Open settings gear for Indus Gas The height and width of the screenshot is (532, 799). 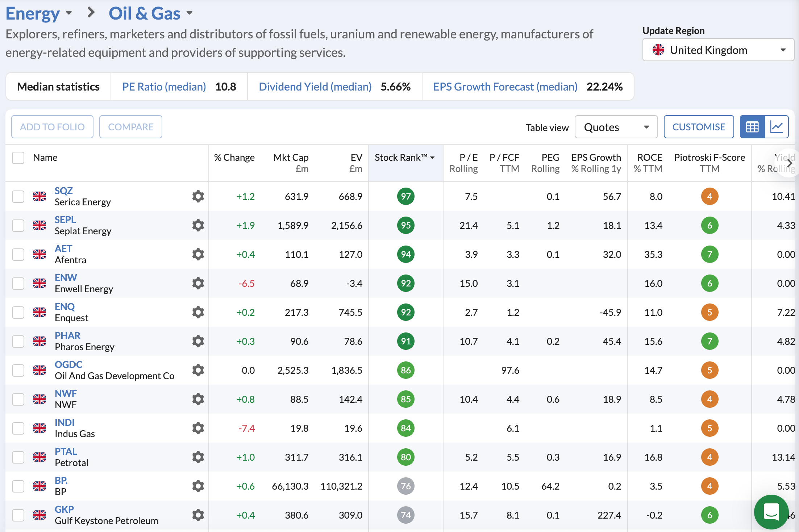click(x=198, y=428)
